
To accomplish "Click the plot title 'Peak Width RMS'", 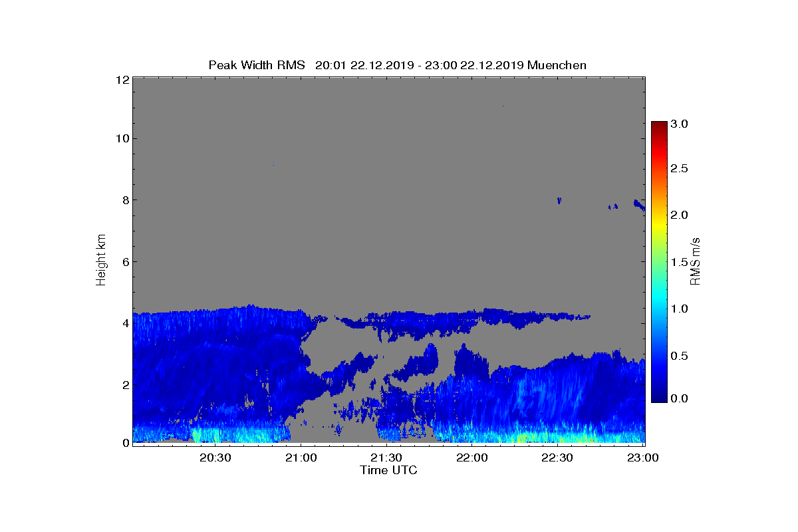I will click(257, 65).
